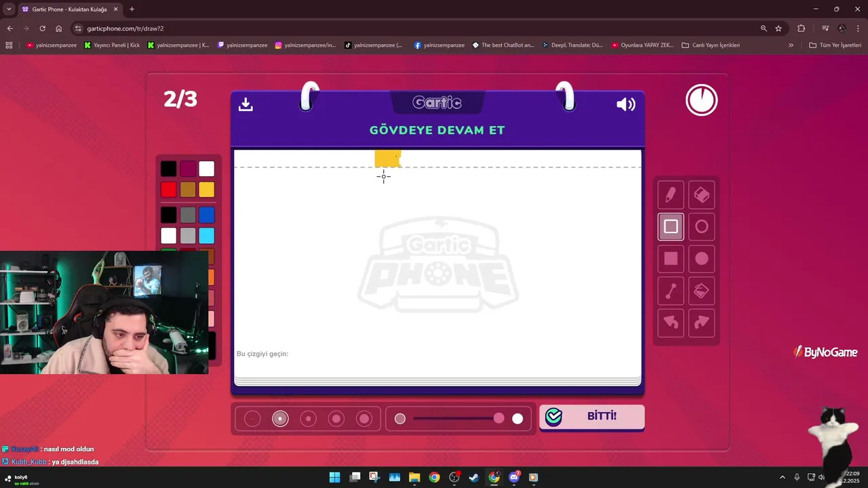Click the BİTTİ! done button
This screenshot has width=868, height=488.
(591, 416)
